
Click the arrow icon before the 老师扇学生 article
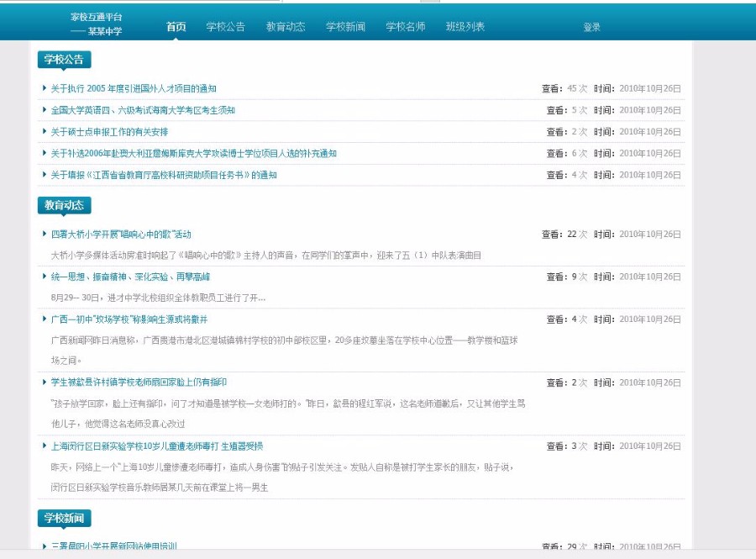pos(43,383)
